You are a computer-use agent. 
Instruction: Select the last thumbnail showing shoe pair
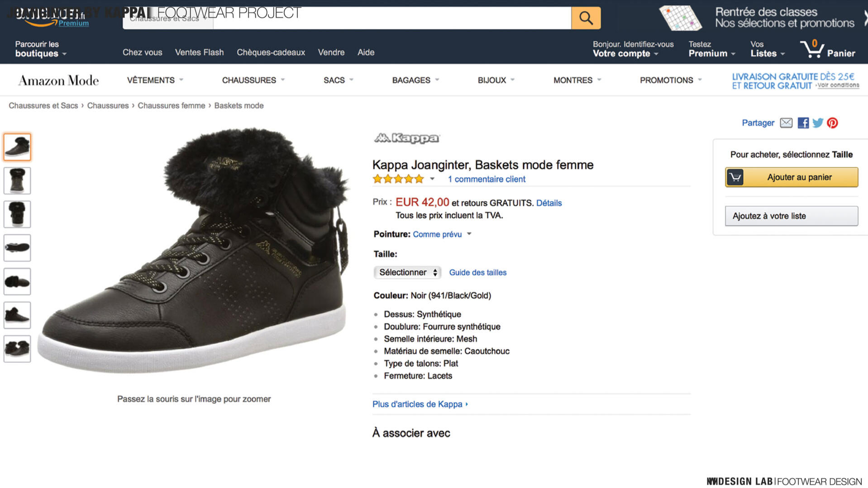(x=17, y=349)
